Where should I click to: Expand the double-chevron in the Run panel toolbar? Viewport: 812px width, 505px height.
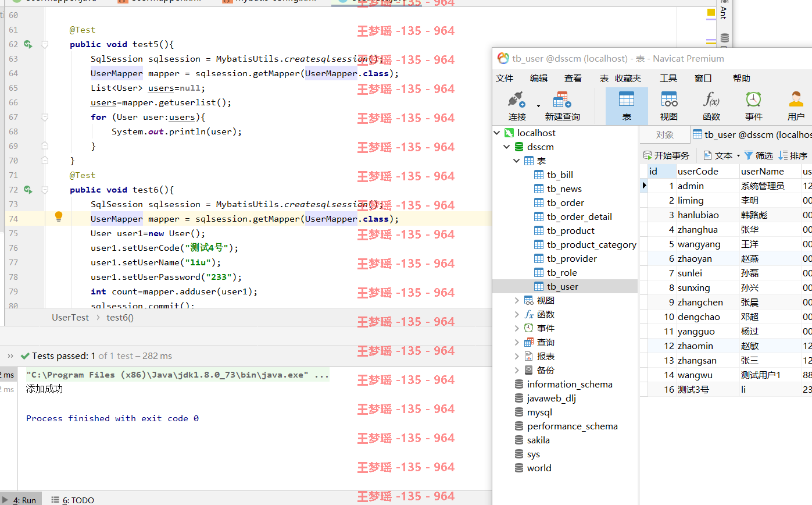[10, 355]
